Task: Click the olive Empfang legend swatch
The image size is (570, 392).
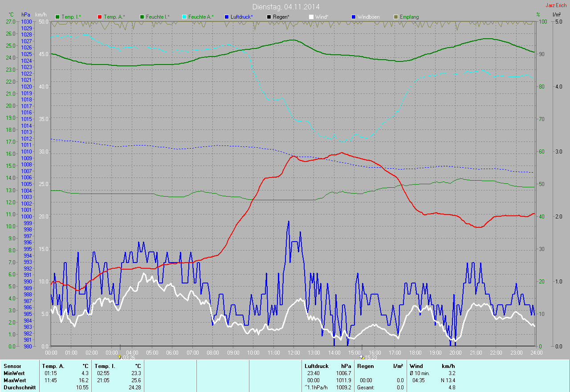Action: click(x=396, y=17)
